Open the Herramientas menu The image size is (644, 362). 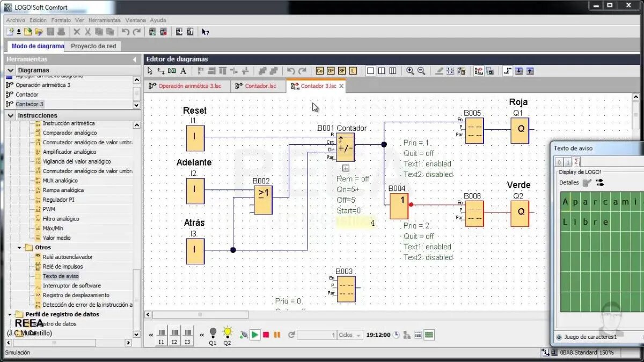click(x=105, y=20)
